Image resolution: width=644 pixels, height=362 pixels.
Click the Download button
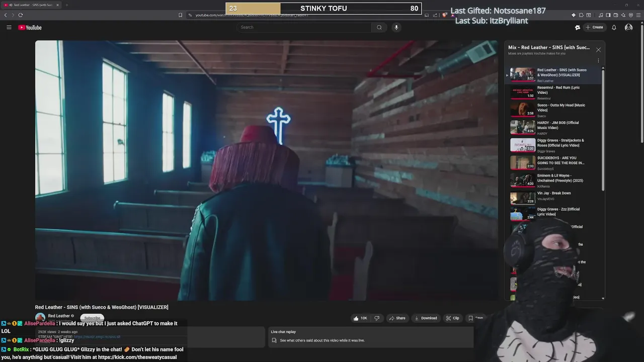426,318
